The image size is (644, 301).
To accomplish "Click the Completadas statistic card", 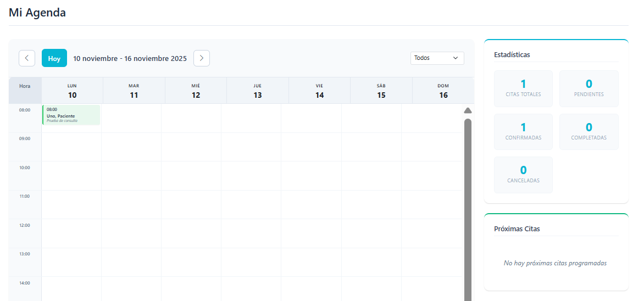I will click(x=589, y=132).
